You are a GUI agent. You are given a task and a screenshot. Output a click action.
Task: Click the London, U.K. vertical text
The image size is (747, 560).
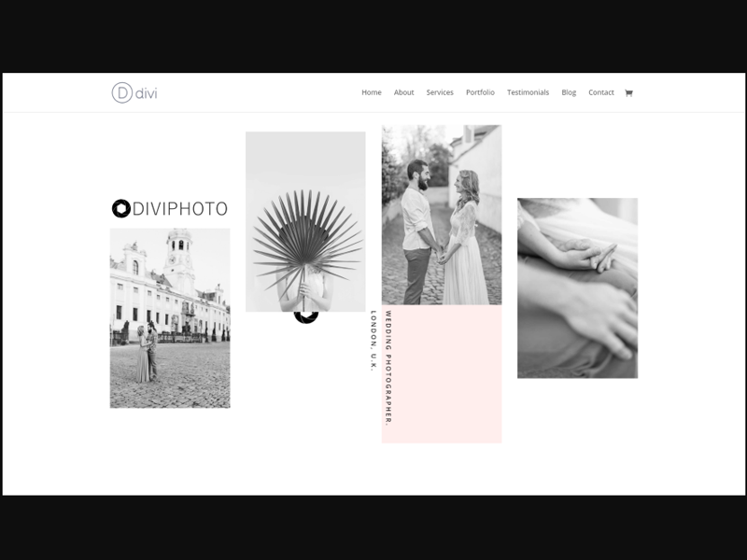(373, 341)
